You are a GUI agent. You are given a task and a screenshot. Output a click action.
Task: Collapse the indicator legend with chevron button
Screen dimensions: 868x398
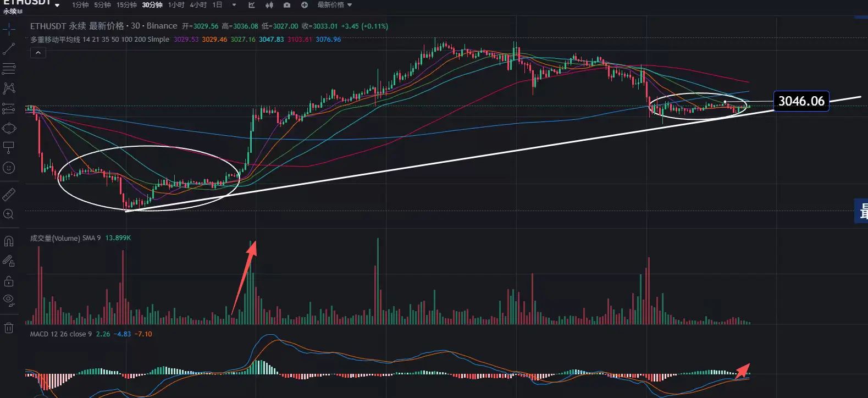tap(38, 53)
